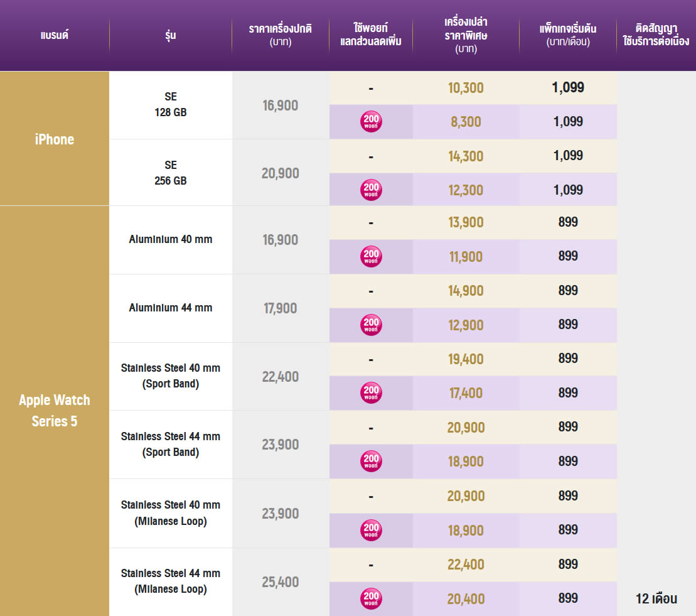
Task: Choose 200 points badge for Stainless Steel 44 mm Milanese Loop
Action: [371, 598]
